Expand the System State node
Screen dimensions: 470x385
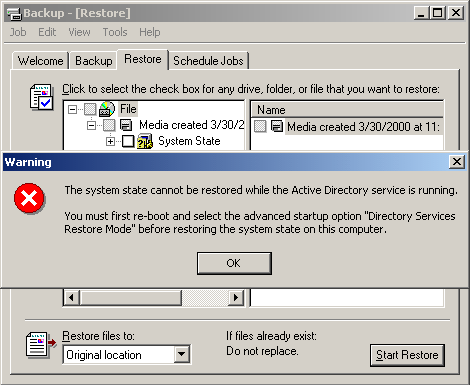coord(110,141)
